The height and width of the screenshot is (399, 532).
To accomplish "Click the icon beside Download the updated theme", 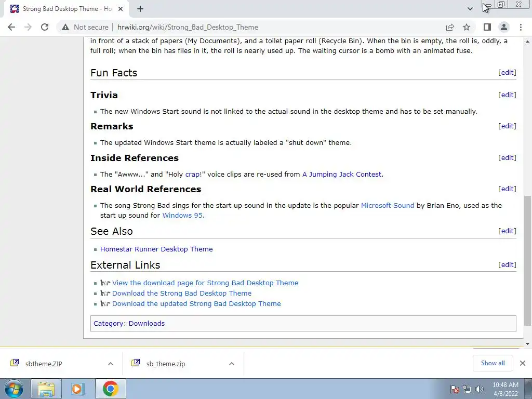I will [x=105, y=303].
